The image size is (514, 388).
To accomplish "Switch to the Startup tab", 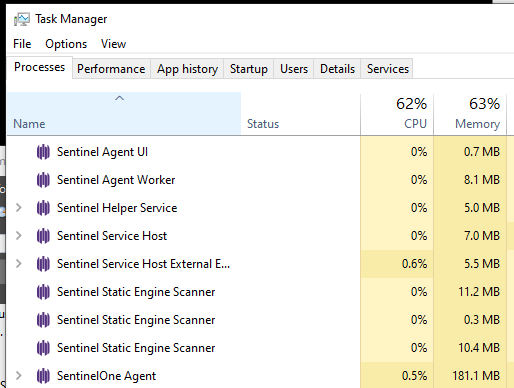I will coord(249,69).
